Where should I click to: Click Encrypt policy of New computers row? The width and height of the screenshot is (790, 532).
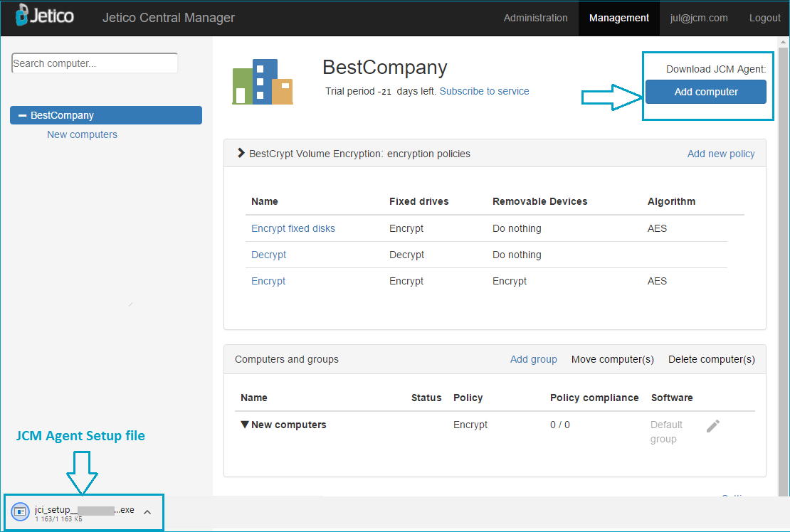[470, 425]
